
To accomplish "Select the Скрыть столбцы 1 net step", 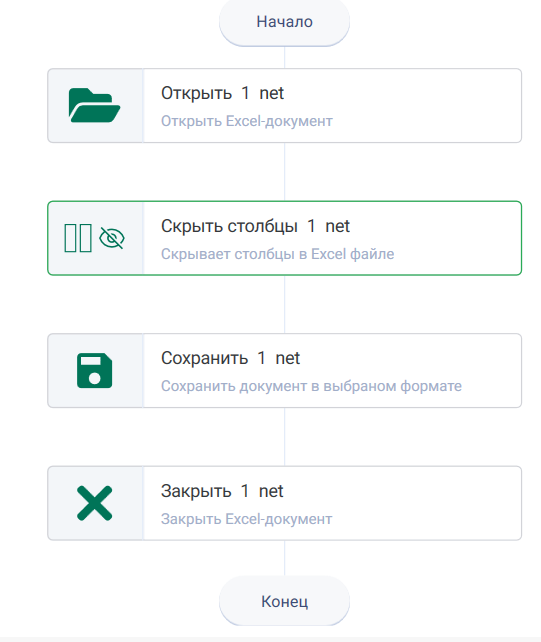I will (x=284, y=238).
